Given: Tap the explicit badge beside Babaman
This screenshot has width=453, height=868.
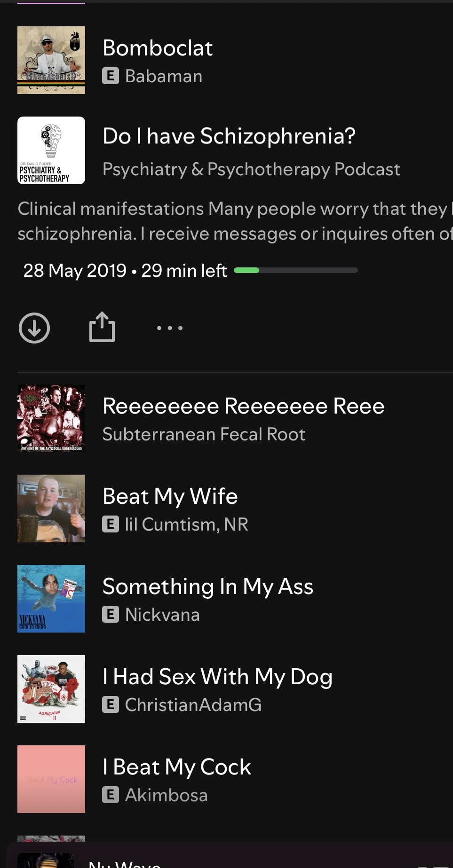Looking at the screenshot, I should click(x=111, y=76).
